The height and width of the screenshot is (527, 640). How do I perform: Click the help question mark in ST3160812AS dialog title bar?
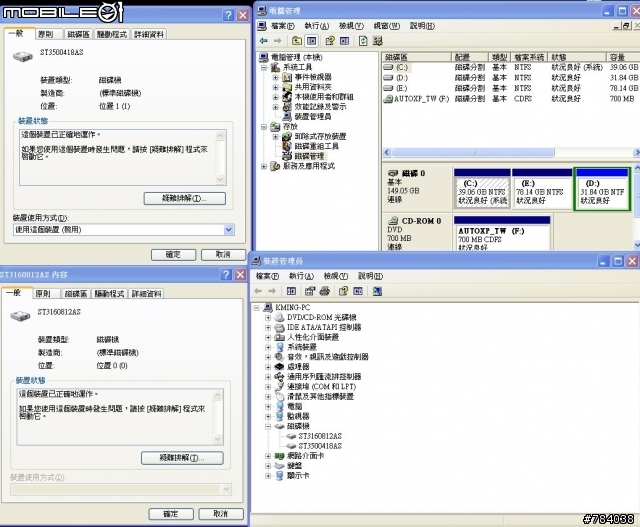click(x=226, y=274)
